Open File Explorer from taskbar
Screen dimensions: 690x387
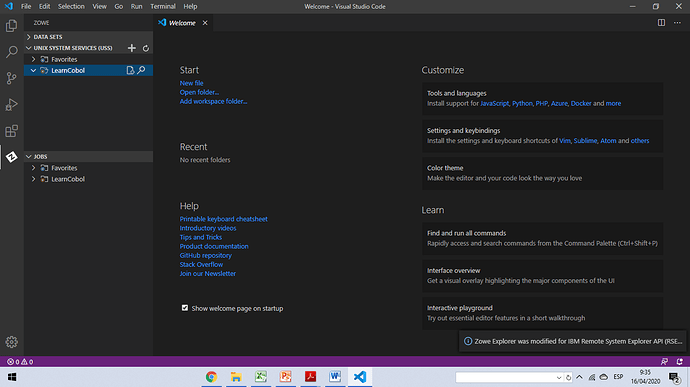coord(236,377)
